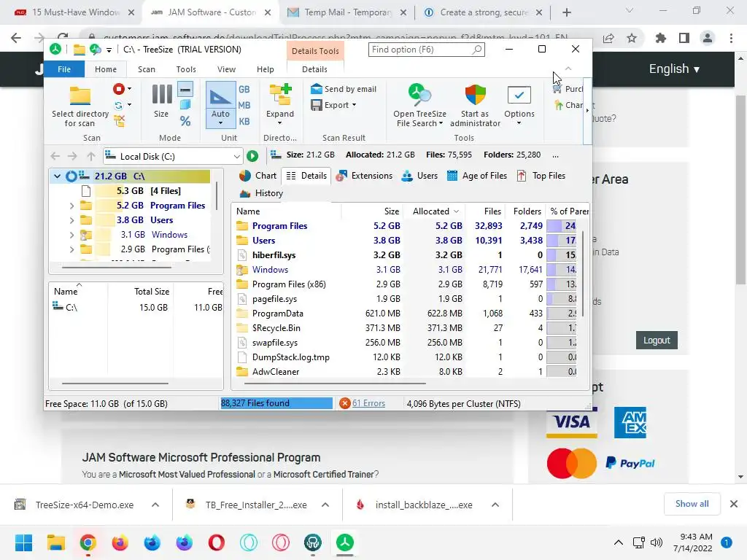Click the Select directory for scan icon
Viewport: 747px width, 560px height.
[x=80, y=97]
